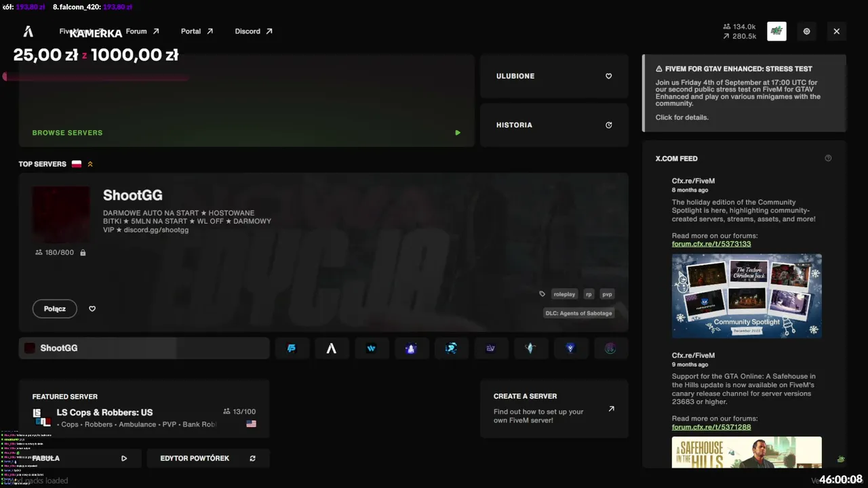Viewport: 868px width, 488px height.
Task: Click the heart icon on the Ulubione tile
Action: (608, 76)
